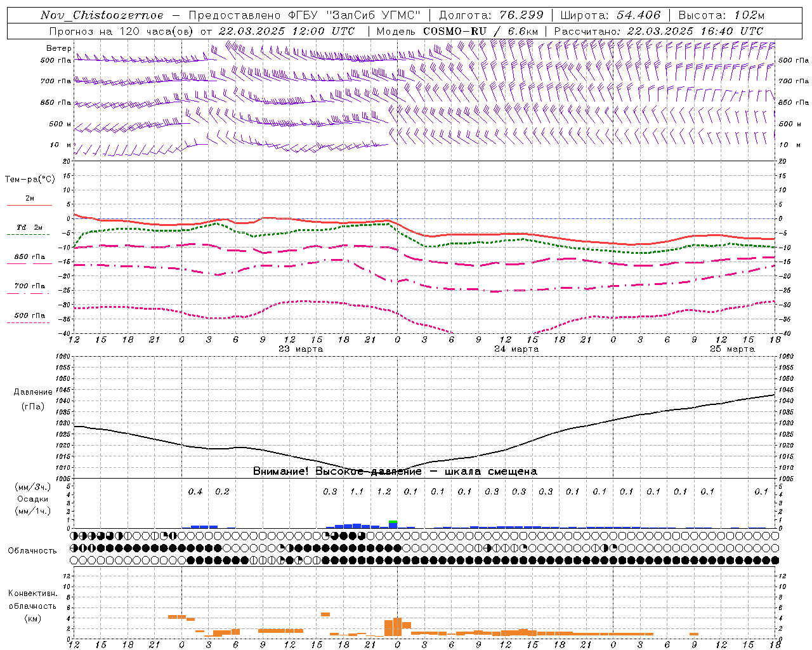Click the green segment atop the precipitation bar

click(393, 521)
